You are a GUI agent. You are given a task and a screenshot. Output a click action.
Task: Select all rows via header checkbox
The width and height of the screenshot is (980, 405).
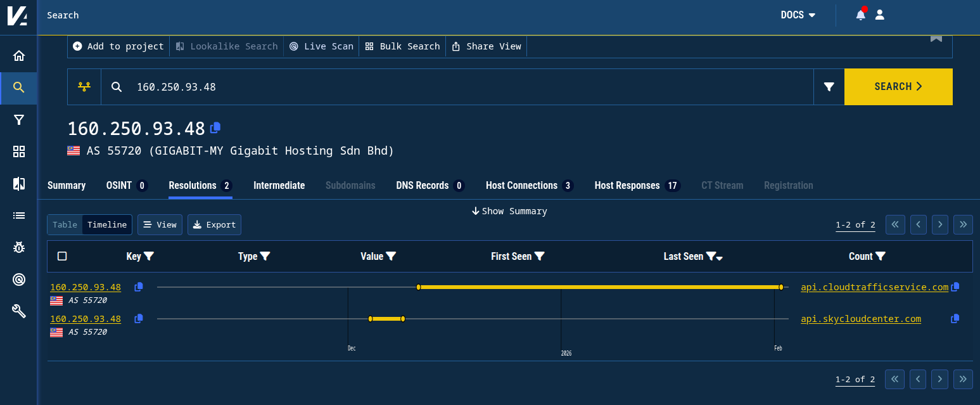pyautogui.click(x=61, y=256)
